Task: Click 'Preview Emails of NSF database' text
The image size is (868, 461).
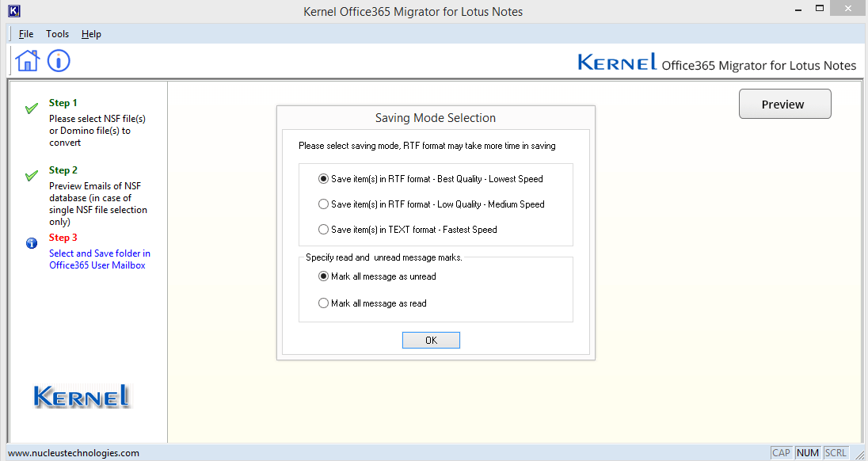Action: (98, 204)
